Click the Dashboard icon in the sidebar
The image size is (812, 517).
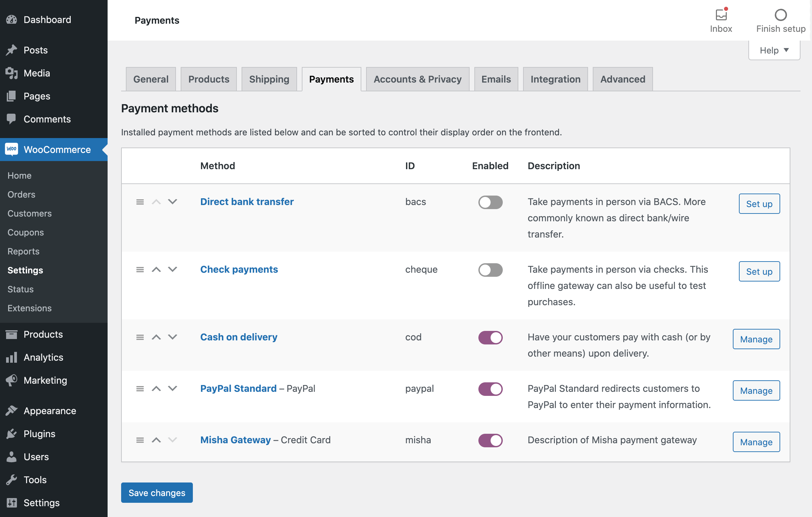(x=11, y=19)
